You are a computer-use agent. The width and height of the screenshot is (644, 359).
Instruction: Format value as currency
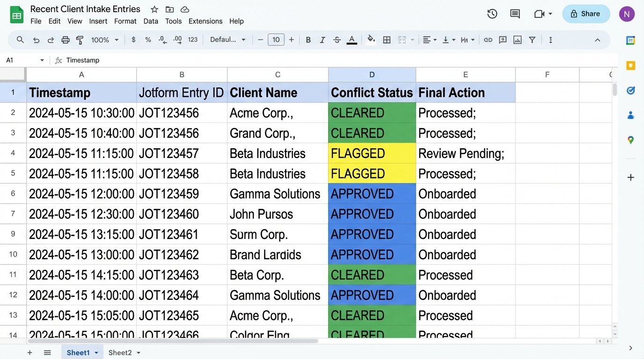click(x=133, y=40)
